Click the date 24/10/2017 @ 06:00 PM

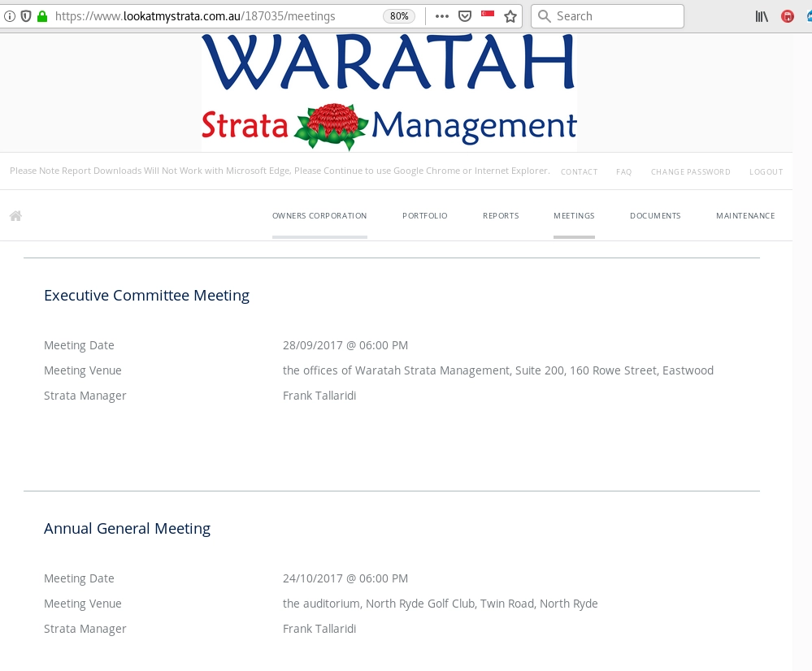[x=345, y=578]
